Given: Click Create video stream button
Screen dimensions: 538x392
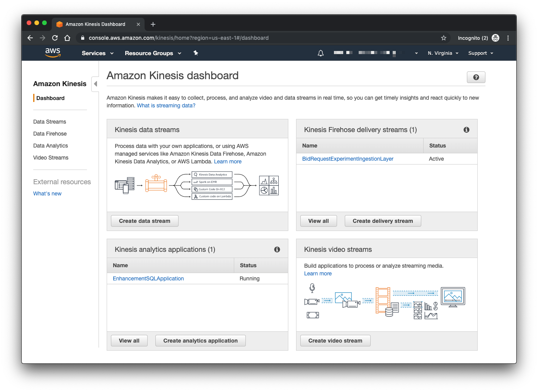Looking at the screenshot, I should pos(335,341).
